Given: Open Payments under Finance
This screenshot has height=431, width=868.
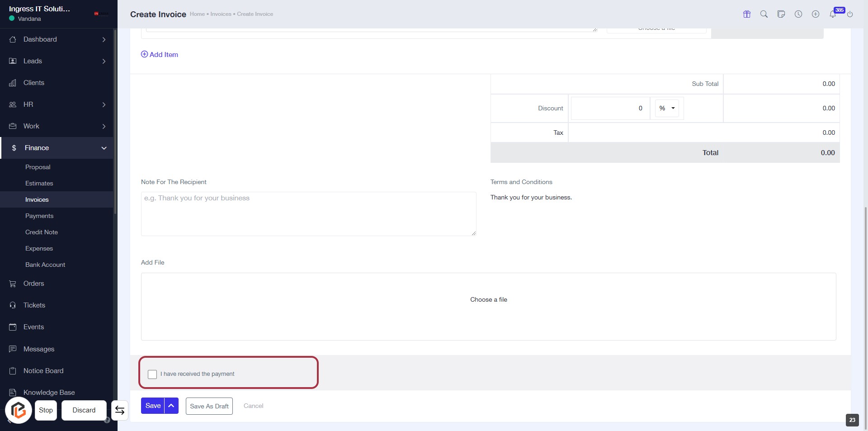Looking at the screenshot, I should coord(39,216).
